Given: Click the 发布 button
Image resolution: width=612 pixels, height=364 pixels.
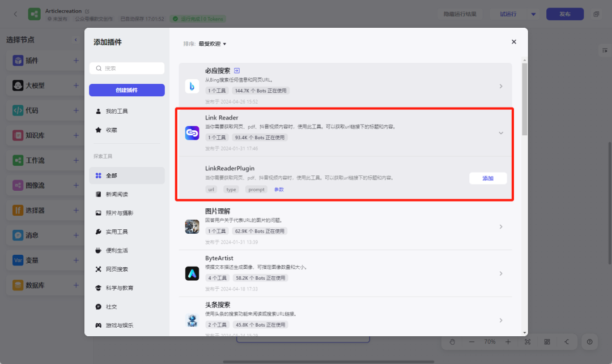Looking at the screenshot, I should pos(565,14).
